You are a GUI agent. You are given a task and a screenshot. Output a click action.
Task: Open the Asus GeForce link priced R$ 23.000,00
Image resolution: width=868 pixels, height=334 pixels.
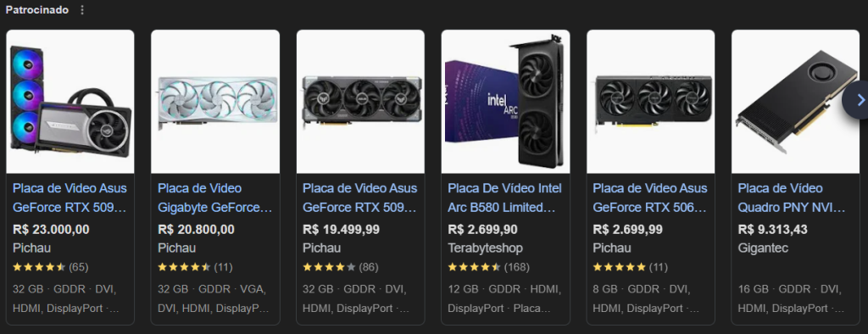70,198
